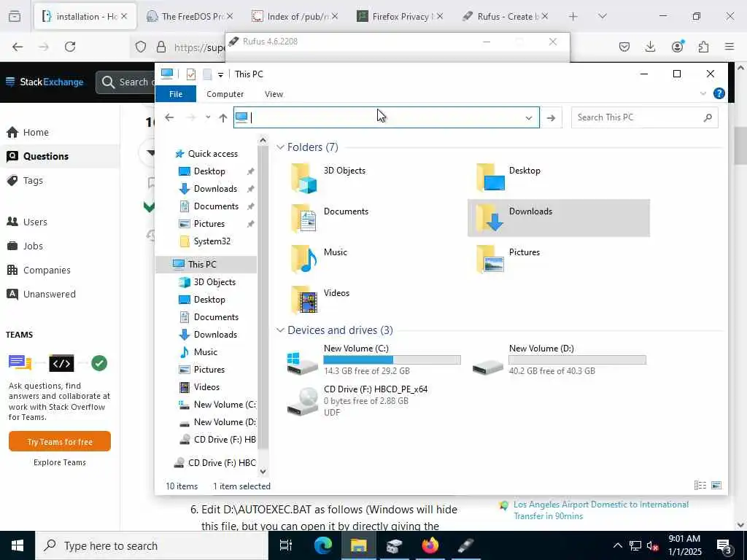747x560 pixels.
Task: Click navigation pane scroll up arrow
Action: tap(263, 140)
